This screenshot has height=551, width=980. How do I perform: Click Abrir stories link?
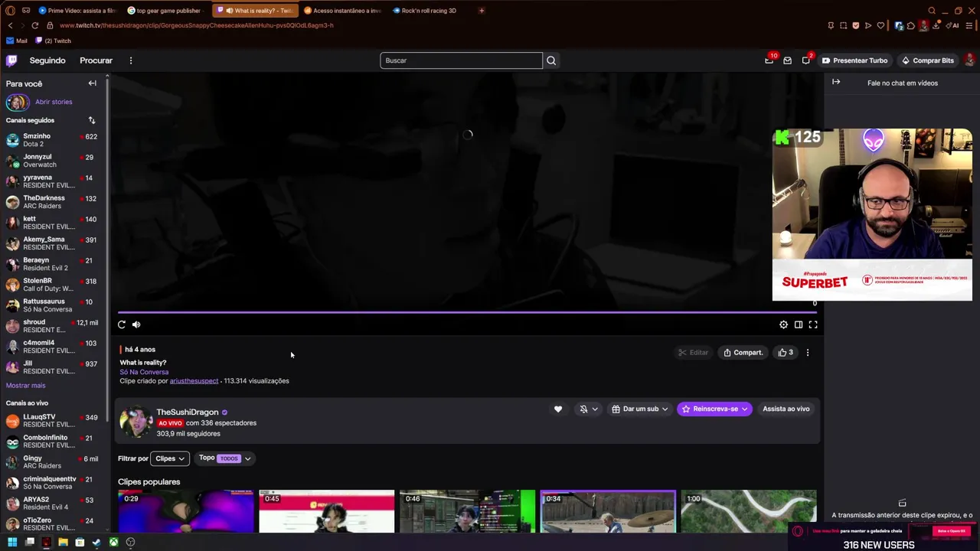(x=54, y=102)
